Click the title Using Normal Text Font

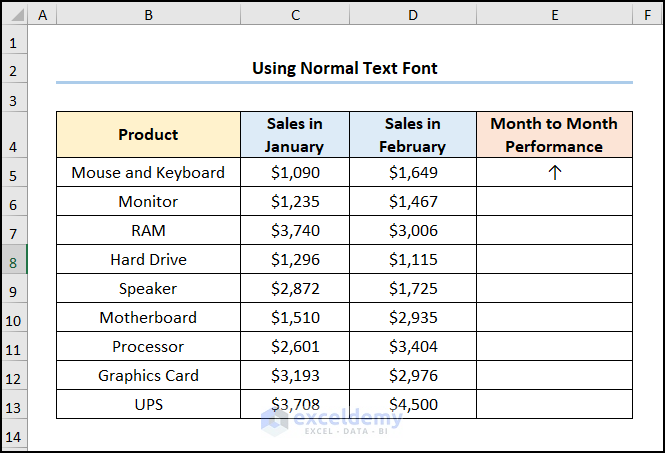[344, 68]
